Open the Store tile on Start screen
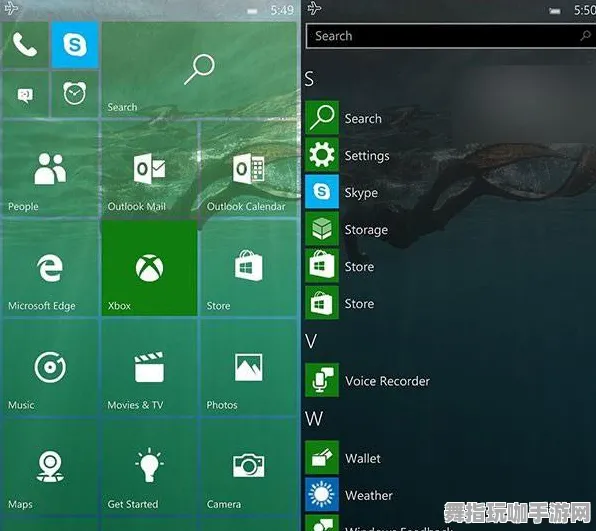 click(249, 268)
